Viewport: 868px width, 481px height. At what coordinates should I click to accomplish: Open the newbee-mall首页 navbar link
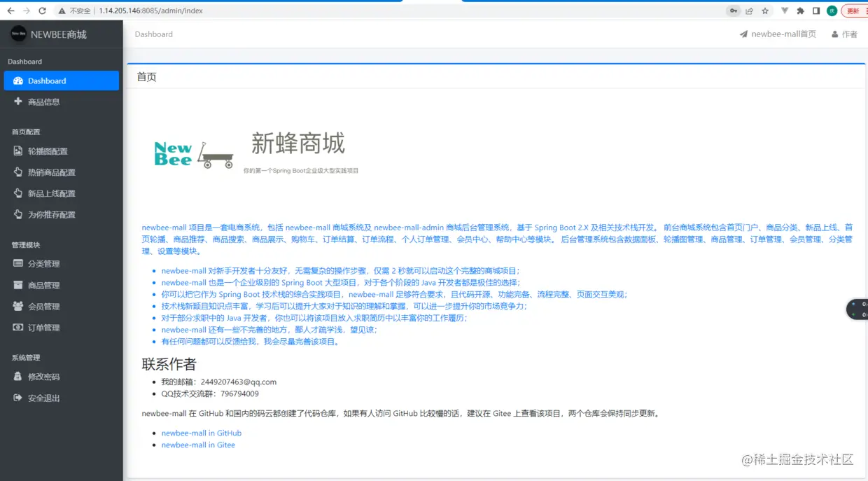[x=778, y=34]
